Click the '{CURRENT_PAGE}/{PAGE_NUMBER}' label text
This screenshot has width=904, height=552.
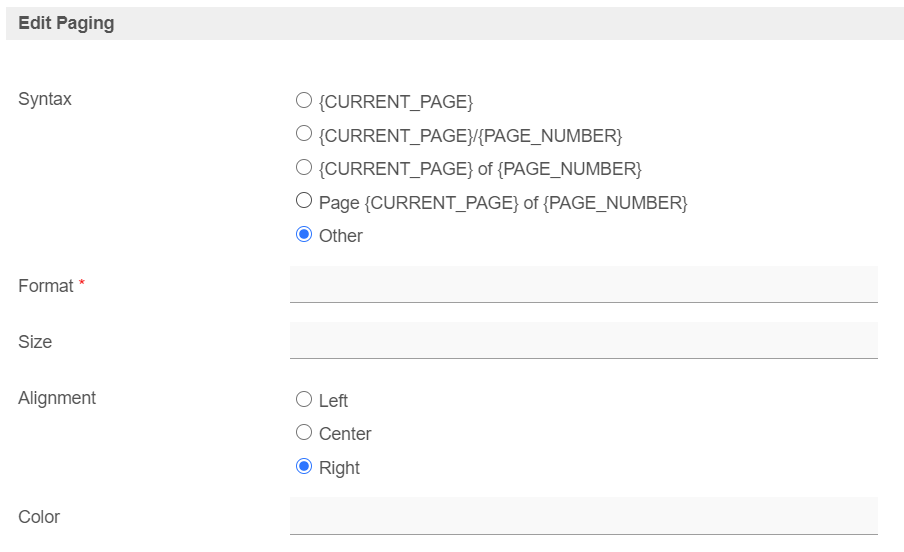click(470, 135)
